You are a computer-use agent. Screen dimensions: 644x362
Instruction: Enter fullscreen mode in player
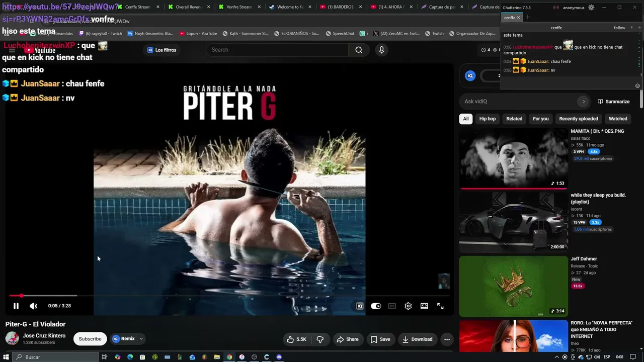(x=440, y=306)
